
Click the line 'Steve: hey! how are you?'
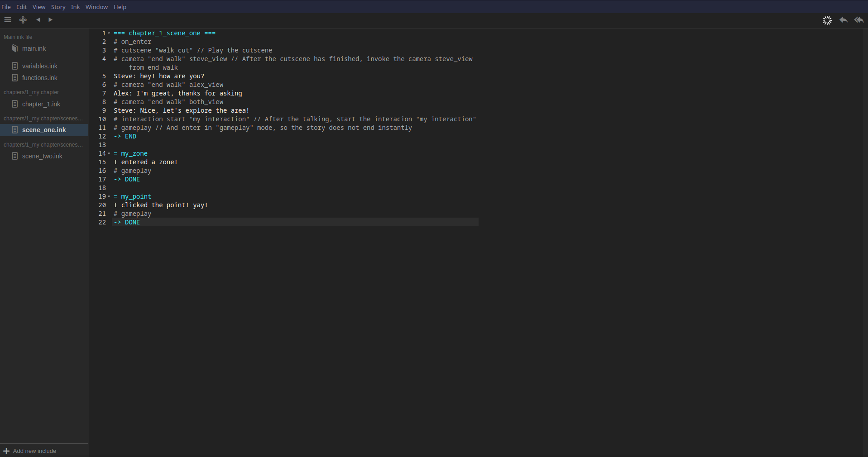[x=159, y=76]
